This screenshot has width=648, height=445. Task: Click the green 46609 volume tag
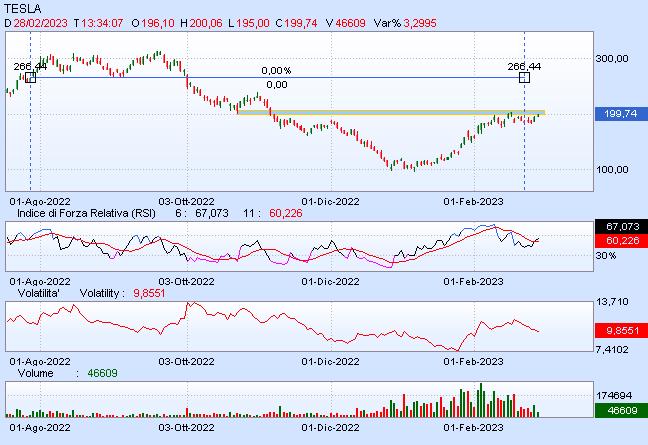coord(621,410)
